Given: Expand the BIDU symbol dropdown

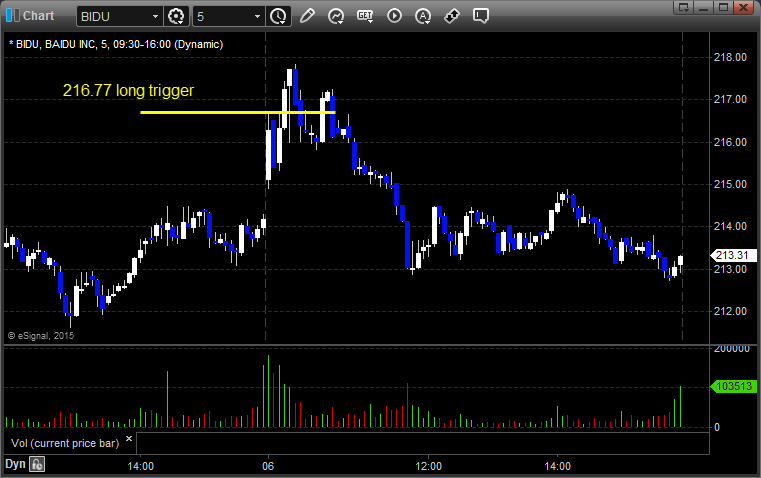Looking at the screenshot, I should tap(155, 16).
